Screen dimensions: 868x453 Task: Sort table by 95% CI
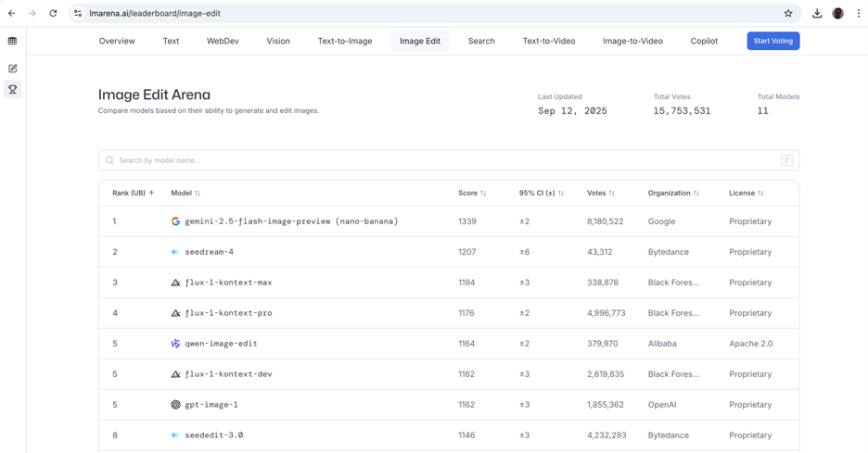(542, 193)
